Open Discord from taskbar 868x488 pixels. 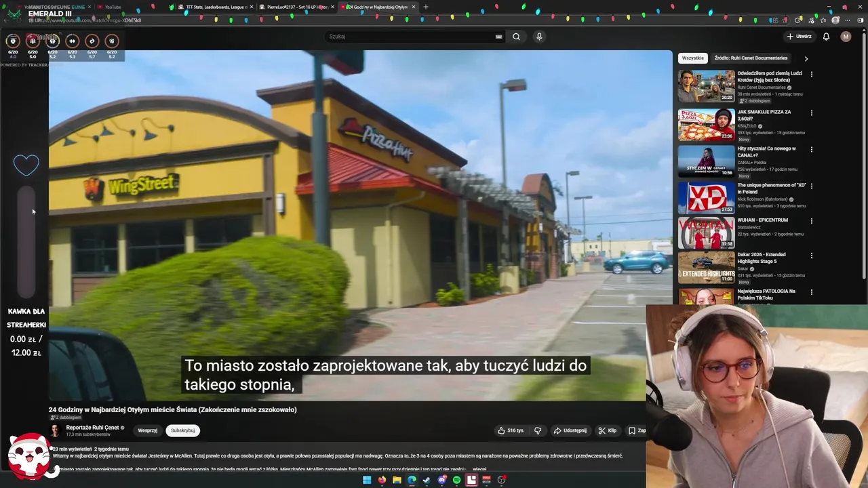pyautogui.click(x=441, y=480)
